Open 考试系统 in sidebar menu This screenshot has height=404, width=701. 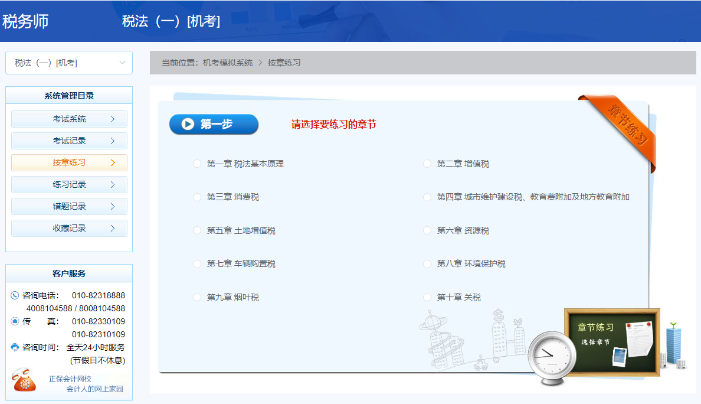69,119
